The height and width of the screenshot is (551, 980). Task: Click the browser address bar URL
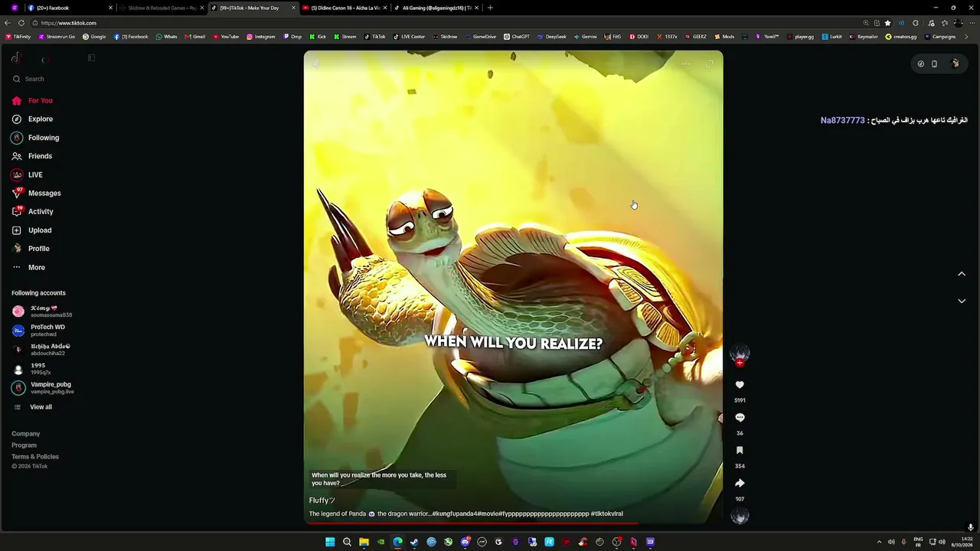click(x=69, y=23)
